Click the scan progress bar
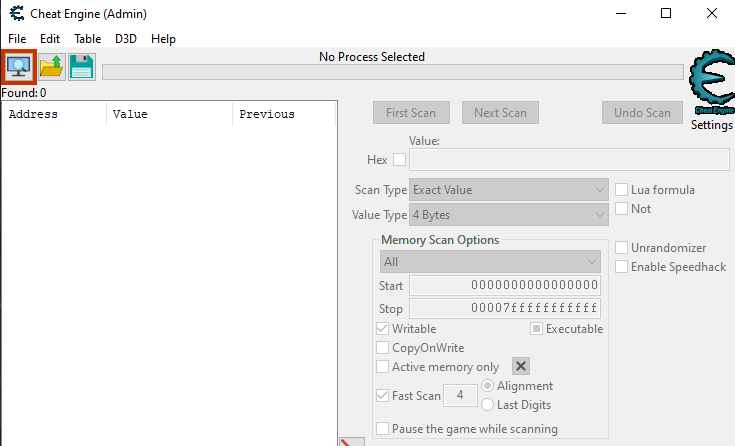Image resolution: width=735 pixels, height=446 pixels. (x=393, y=72)
